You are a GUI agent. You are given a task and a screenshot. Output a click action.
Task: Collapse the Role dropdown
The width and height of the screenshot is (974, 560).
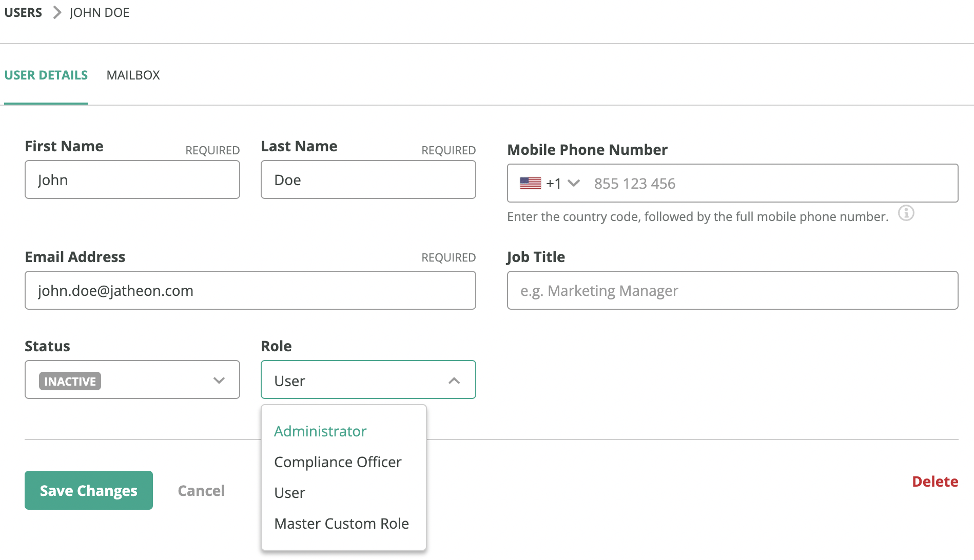click(x=368, y=379)
